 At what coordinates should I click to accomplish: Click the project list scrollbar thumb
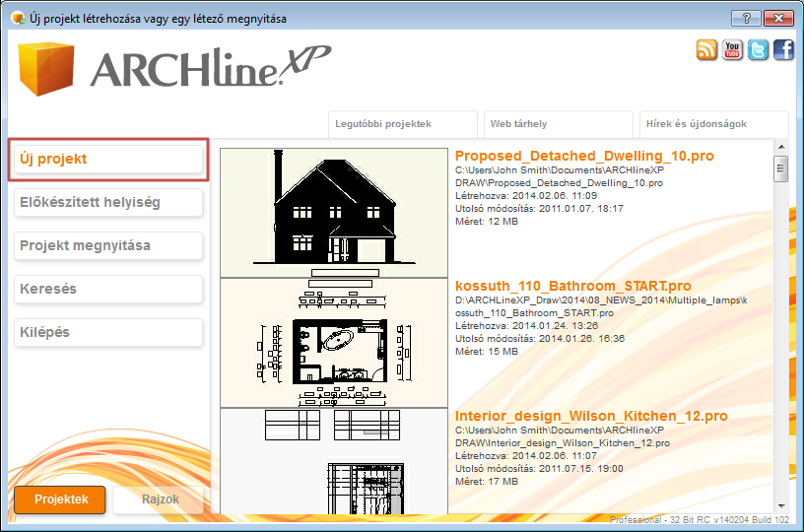click(x=781, y=168)
